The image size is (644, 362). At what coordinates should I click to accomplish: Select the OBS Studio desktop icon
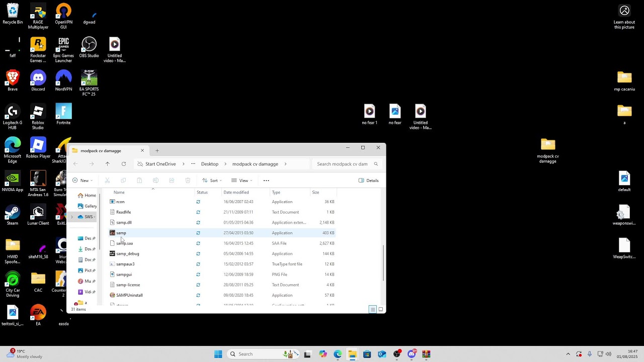(x=89, y=48)
